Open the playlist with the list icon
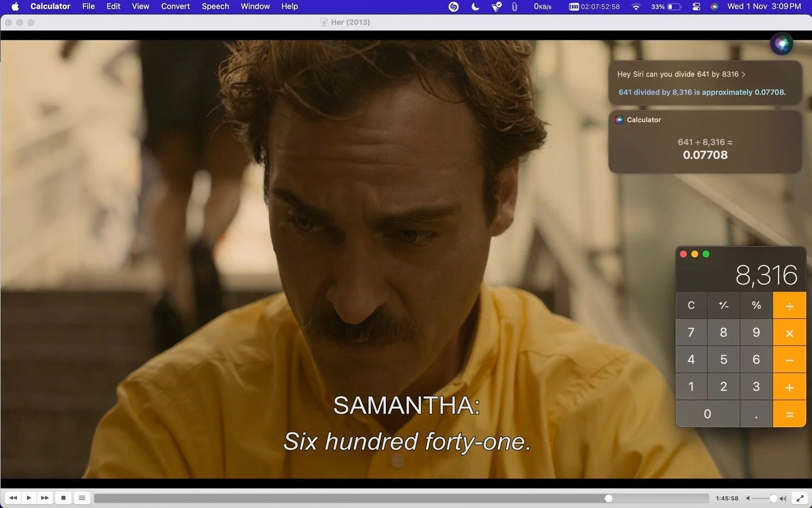The image size is (812, 508). pyautogui.click(x=82, y=498)
